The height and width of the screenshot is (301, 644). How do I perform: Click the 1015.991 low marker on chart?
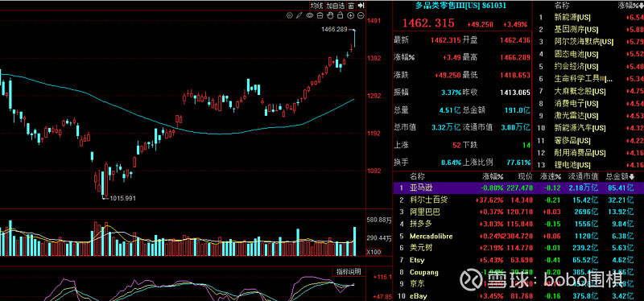pos(122,198)
